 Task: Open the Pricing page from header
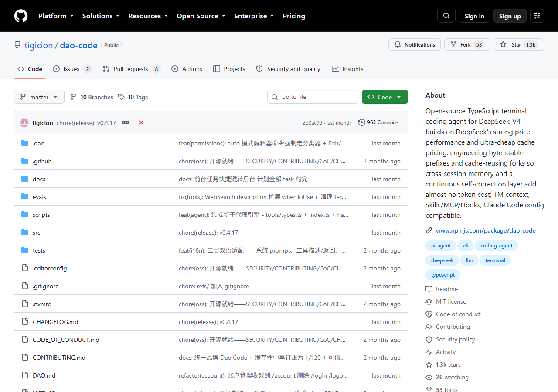(x=294, y=16)
